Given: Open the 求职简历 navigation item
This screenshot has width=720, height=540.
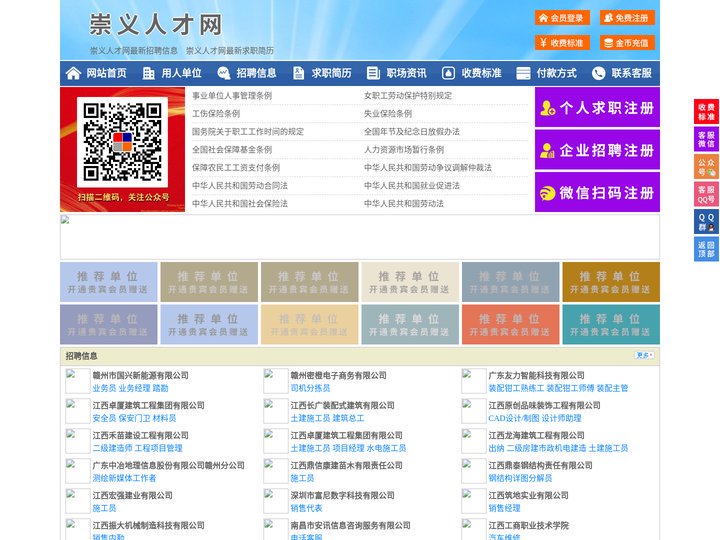Looking at the screenshot, I should tap(332, 73).
